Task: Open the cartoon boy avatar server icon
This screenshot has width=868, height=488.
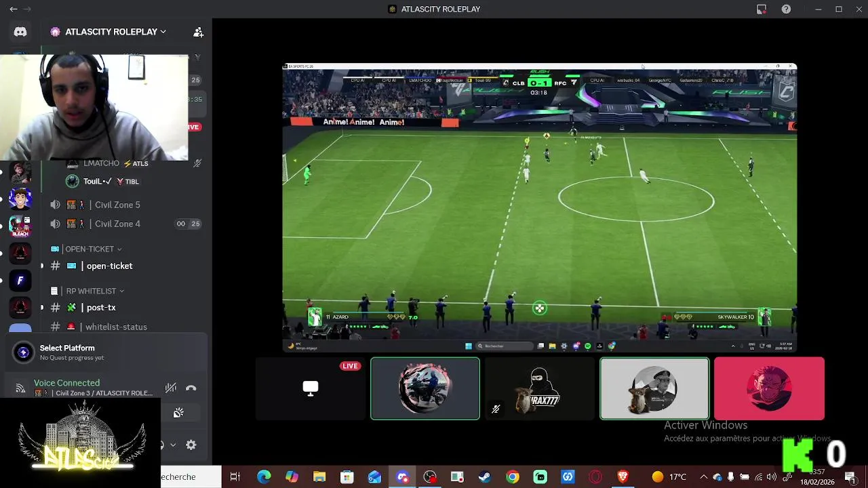Action: 20,199
